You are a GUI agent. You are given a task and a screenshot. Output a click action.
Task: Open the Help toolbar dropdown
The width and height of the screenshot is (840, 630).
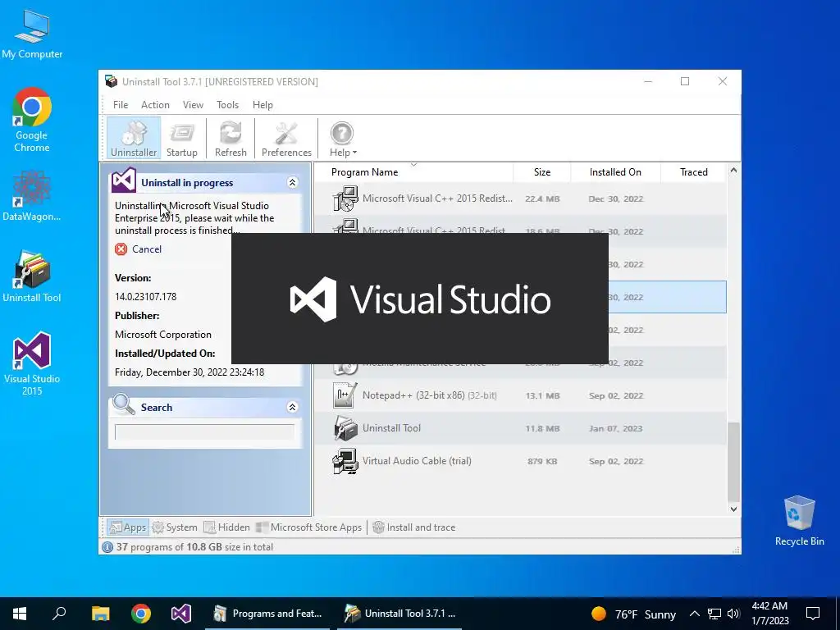(342, 139)
